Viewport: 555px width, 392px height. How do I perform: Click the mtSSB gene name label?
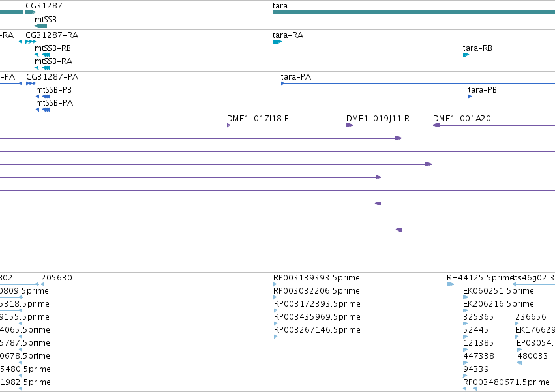pyautogui.click(x=46, y=19)
